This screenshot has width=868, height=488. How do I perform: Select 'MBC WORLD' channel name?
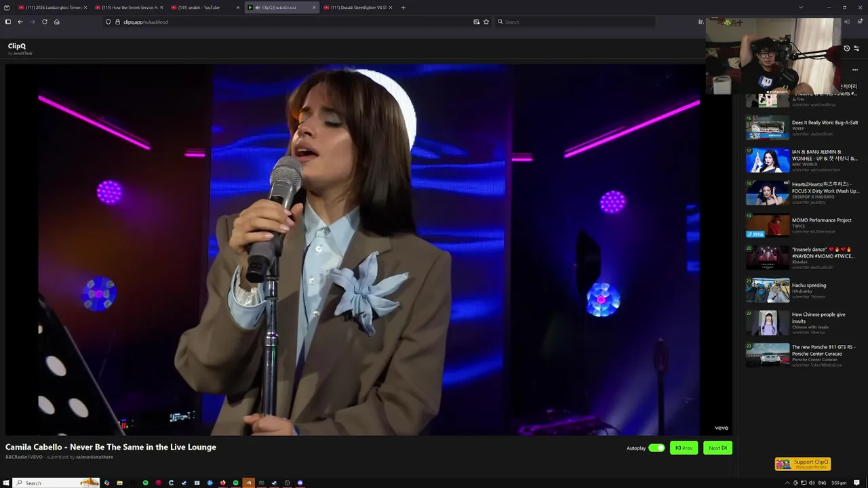pyautogui.click(x=805, y=164)
